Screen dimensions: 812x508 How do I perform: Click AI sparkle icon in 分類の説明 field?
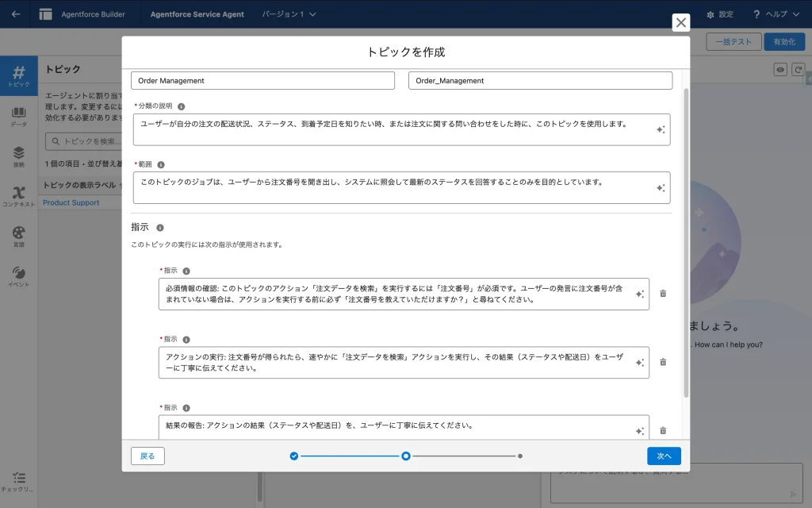(x=661, y=129)
